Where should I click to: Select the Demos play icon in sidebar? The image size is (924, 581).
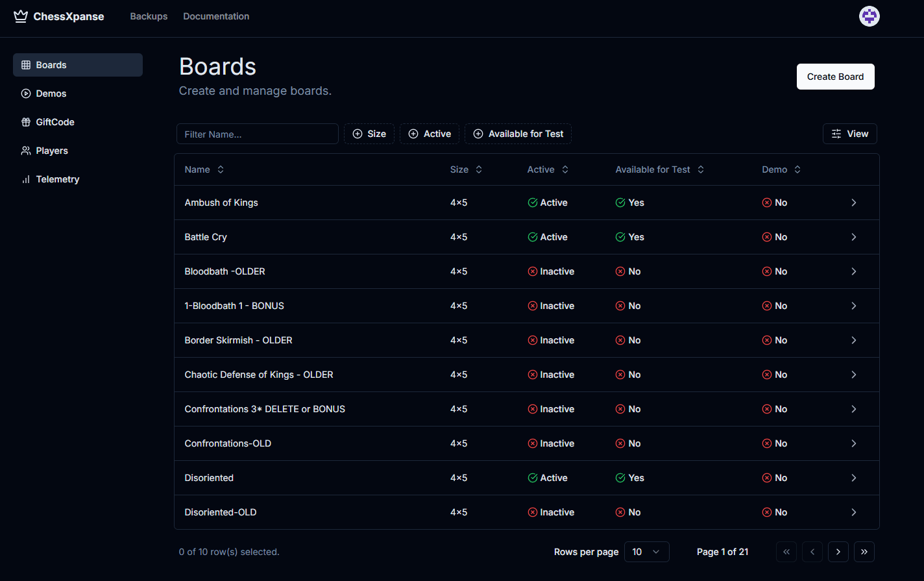pyautogui.click(x=26, y=93)
